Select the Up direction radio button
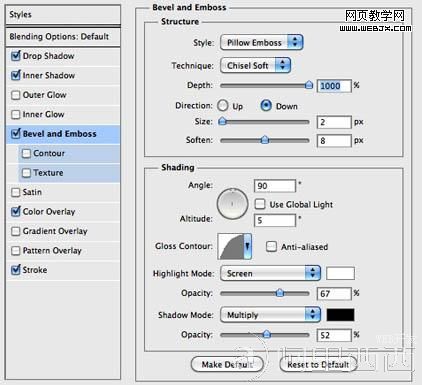Viewport: 422px width, 385px height. 223,106
